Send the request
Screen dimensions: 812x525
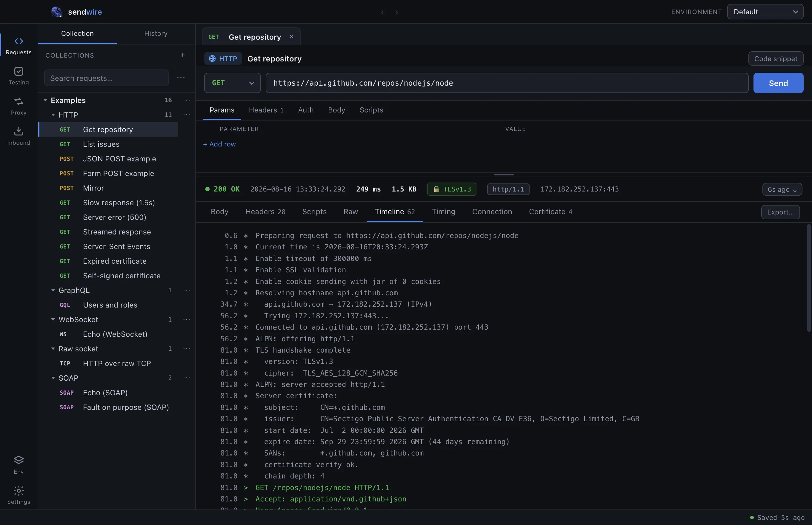(778, 83)
